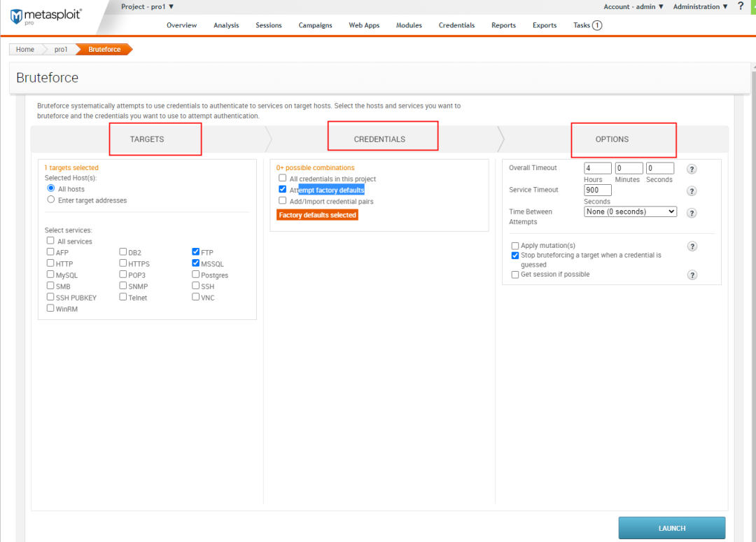Open help icon for Get session if possible
This screenshot has height=542, width=756.
tap(692, 275)
